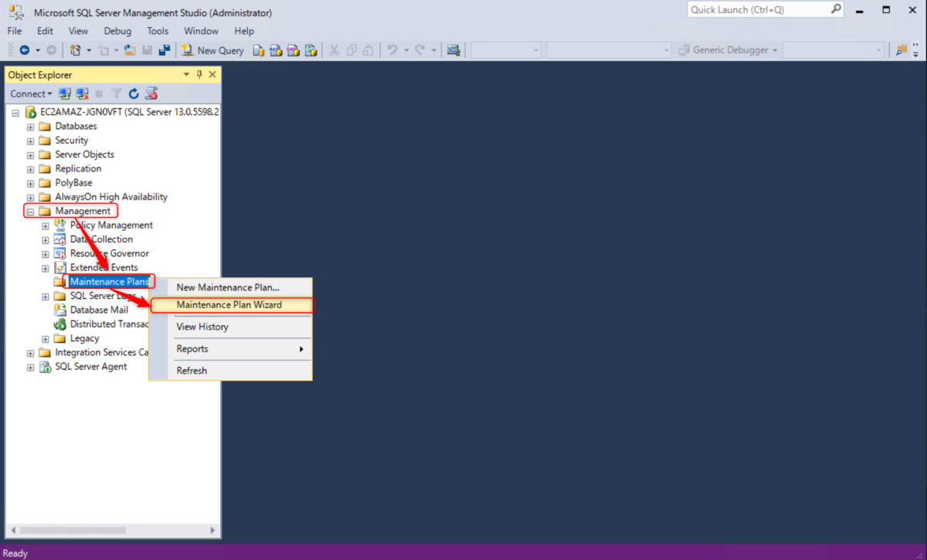Click the Disconnect icon in Object Explorer
927x560 pixels.
tap(82, 93)
